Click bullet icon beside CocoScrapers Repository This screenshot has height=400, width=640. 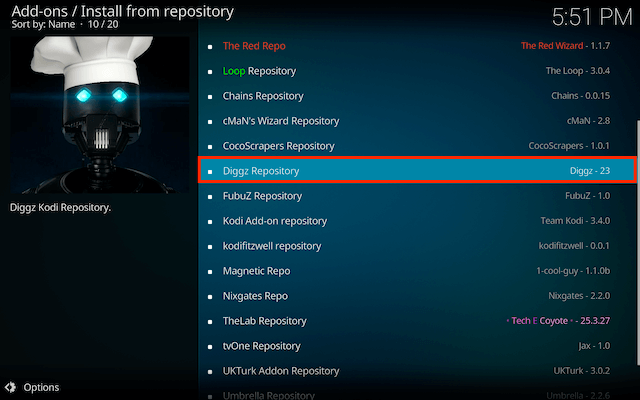point(210,147)
